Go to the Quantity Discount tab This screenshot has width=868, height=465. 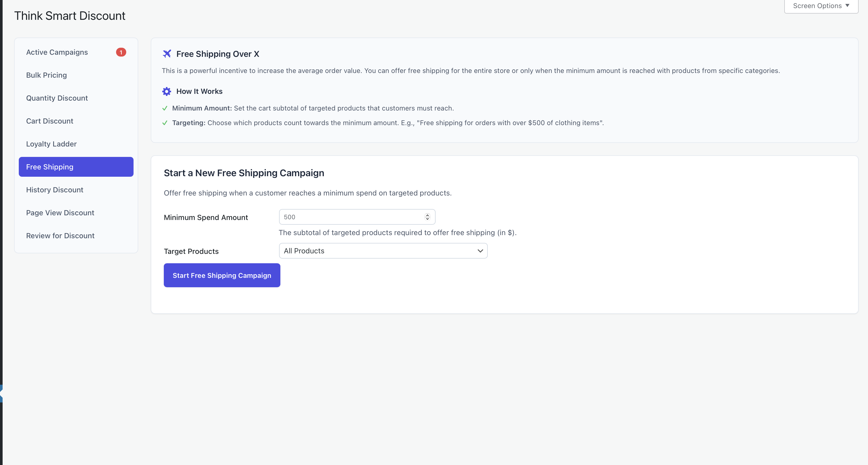(57, 98)
